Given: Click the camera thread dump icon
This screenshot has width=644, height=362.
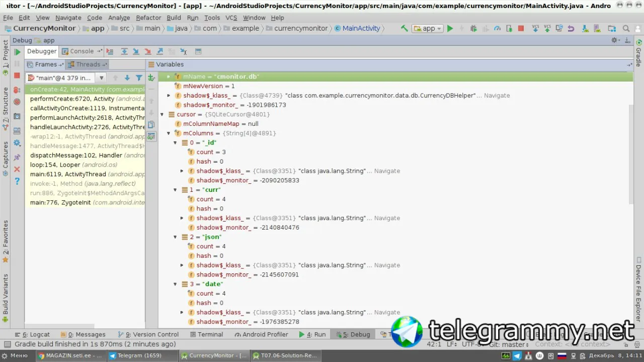Looking at the screenshot, I should 17,116.
